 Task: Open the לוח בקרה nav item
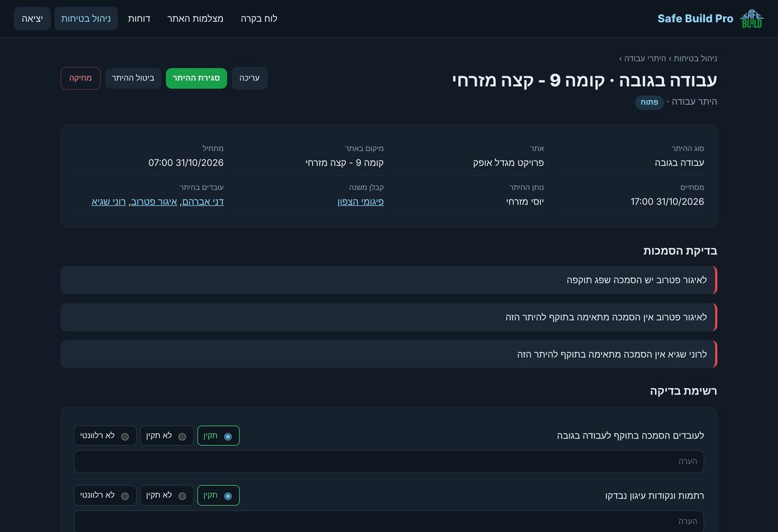pyautogui.click(x=259, y=19)
